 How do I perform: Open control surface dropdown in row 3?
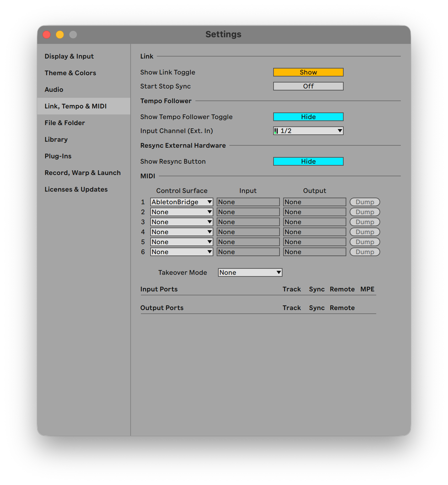tap(181, 222)
